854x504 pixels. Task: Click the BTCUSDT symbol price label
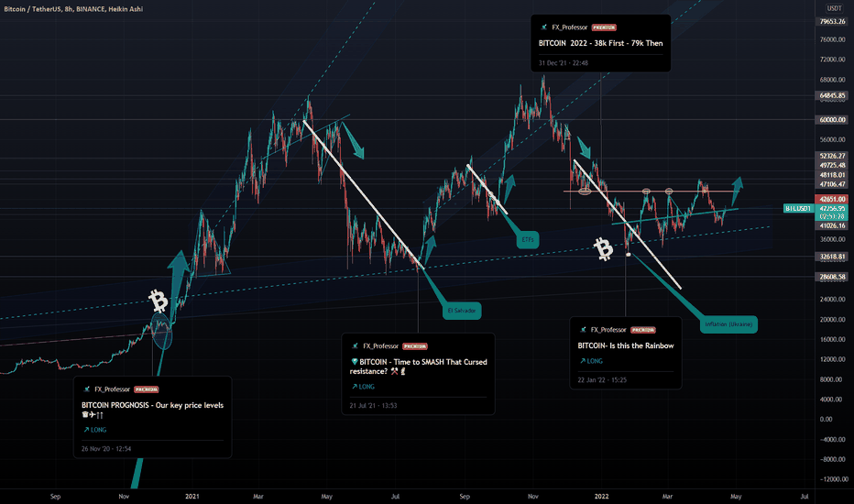click(798, 209)
